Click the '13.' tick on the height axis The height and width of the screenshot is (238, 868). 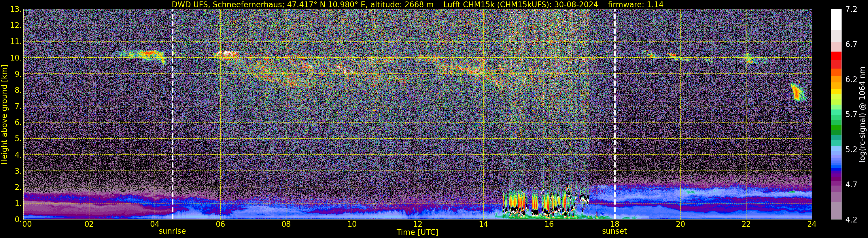pyautogui.click(x=16, y=10)
